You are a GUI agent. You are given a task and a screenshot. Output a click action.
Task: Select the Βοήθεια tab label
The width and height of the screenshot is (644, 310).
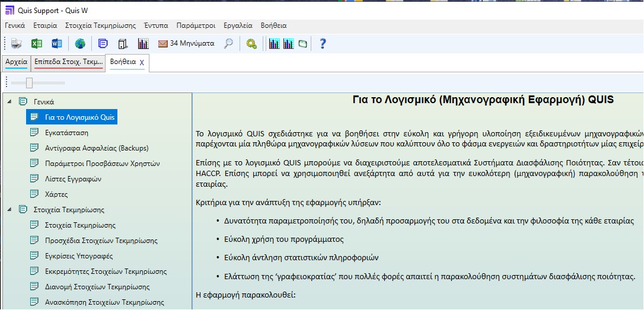coord(123,62)
